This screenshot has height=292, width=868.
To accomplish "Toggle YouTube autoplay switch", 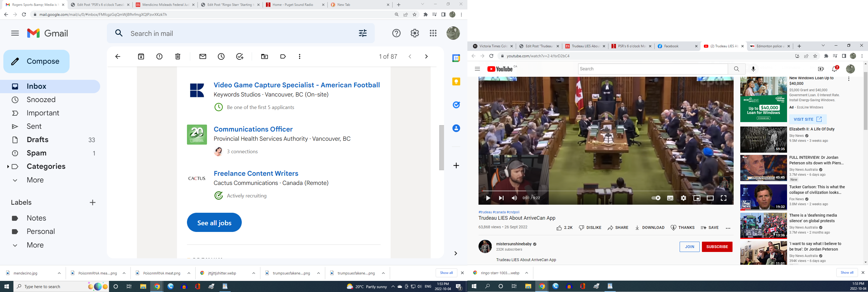I will (656, 198).
